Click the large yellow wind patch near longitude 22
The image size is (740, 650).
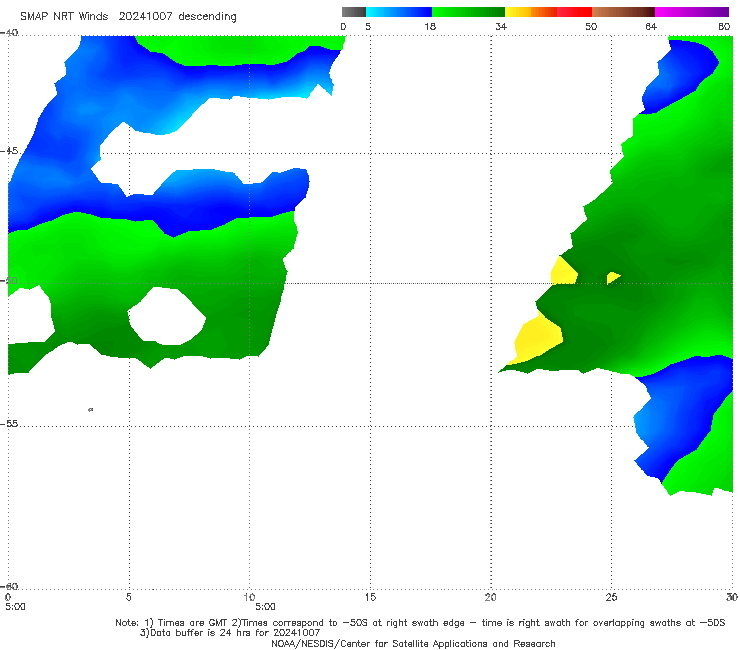pyautogui.click(x=537, y=338)
